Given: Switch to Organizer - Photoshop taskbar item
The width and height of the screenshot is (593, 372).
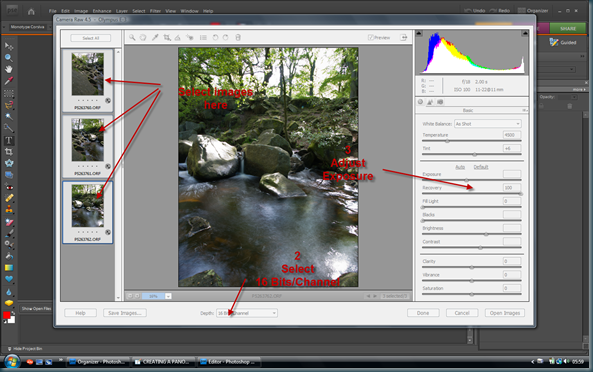Looking at the screenshot, I should pyautogui.click(x=98, y=362).
